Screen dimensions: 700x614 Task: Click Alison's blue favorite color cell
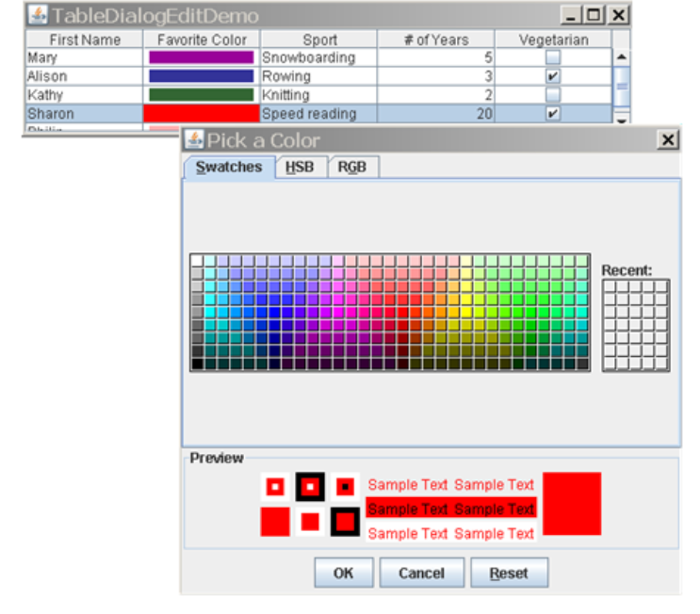pyautogui.click(x=202, y=76)
